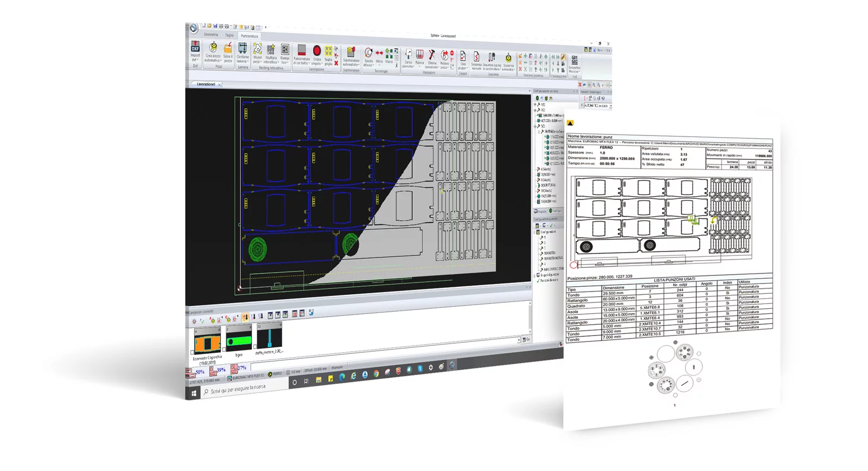The image size is (868, 471).
Task: Open the Manuale dropdown in status bar
Action: [x=337, y=367]
